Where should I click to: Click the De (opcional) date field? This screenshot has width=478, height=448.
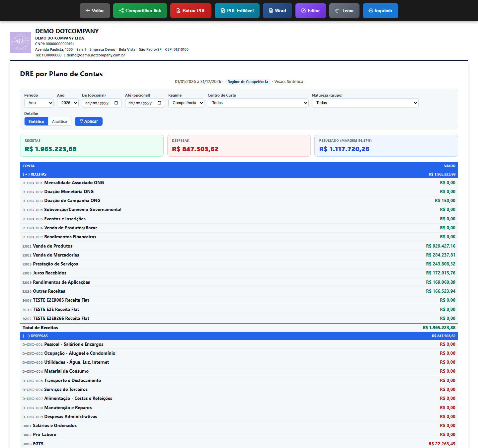(x=102, y=103)
